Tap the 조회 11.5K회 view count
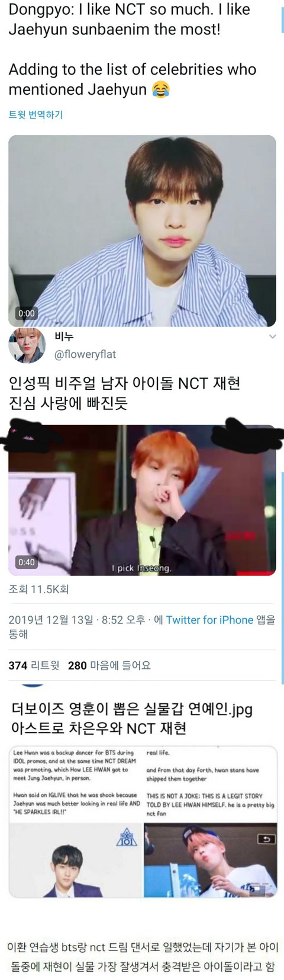The image size is (284, 980). pyautogui.click(x=38, y=590)
